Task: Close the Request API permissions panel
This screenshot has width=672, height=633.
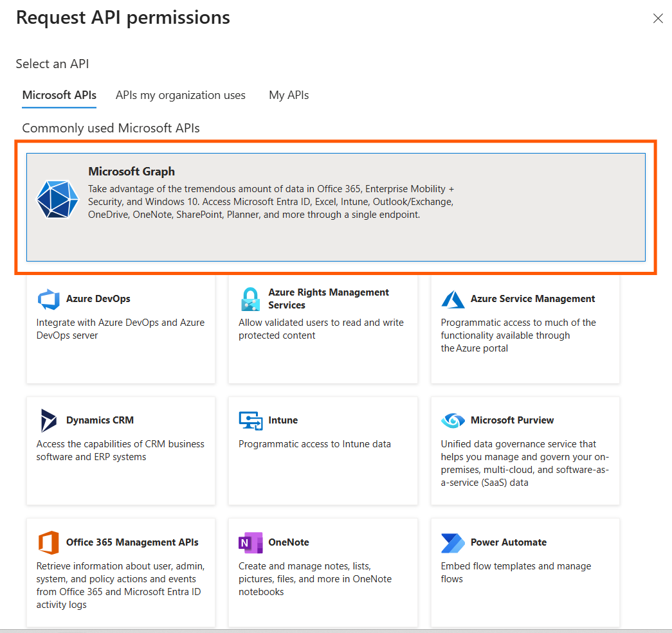Action: coord(658,19)
